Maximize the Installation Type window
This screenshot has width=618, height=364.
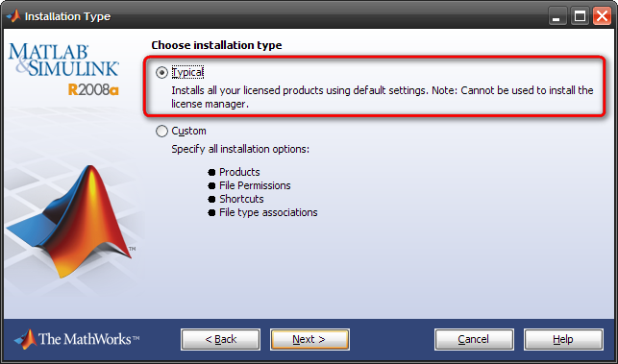click(580, 16)
